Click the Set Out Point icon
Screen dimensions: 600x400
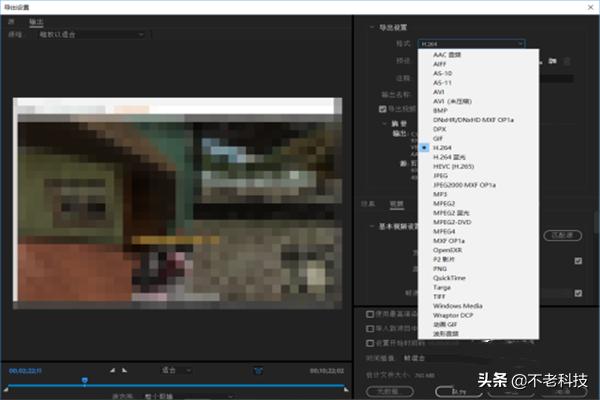124,370
